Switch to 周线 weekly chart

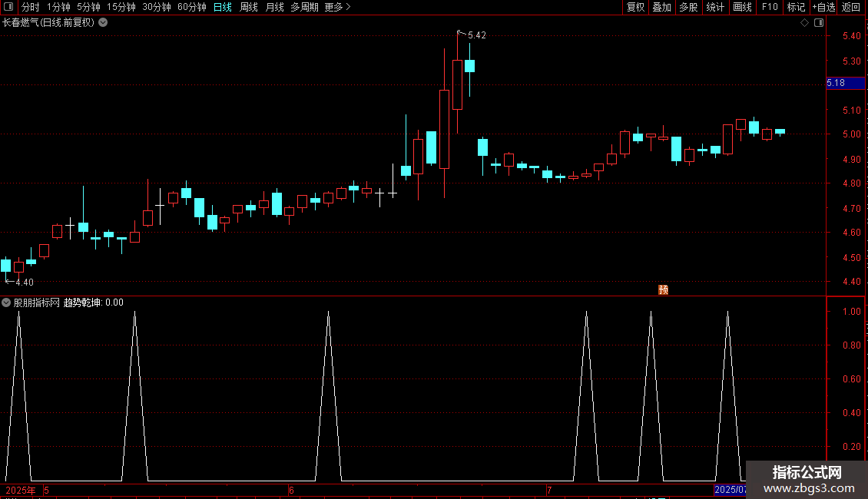pos(249,7)
